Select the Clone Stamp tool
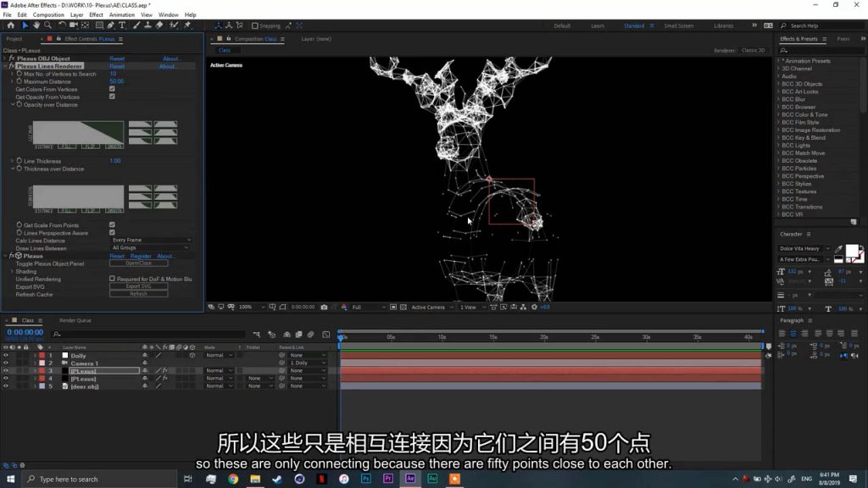Image resolution: width=868 pixels, height=488 pixels. 147,25
